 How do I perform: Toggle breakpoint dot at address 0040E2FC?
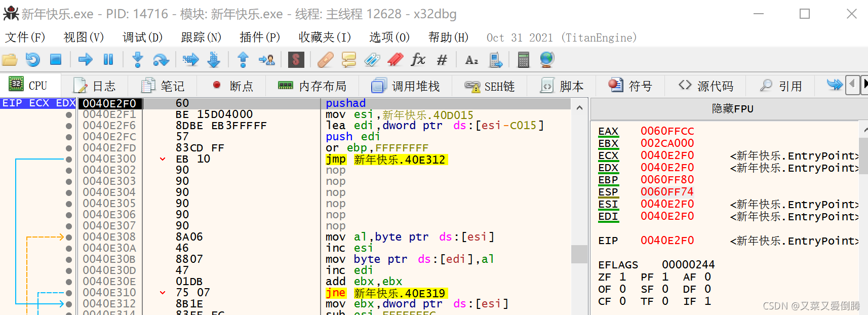[x=69, y=137]
